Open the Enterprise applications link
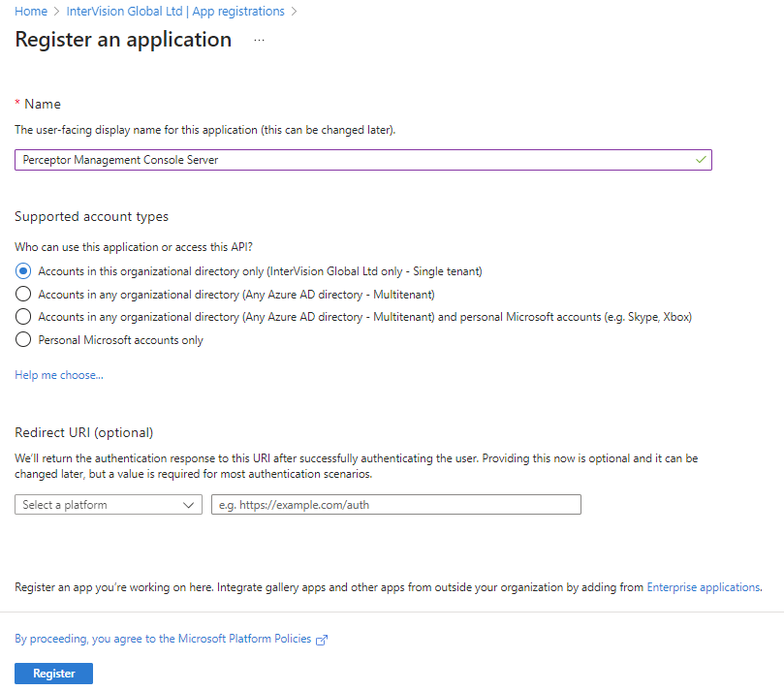This screenshot has width=784, height=691. (x=704, y=587)
